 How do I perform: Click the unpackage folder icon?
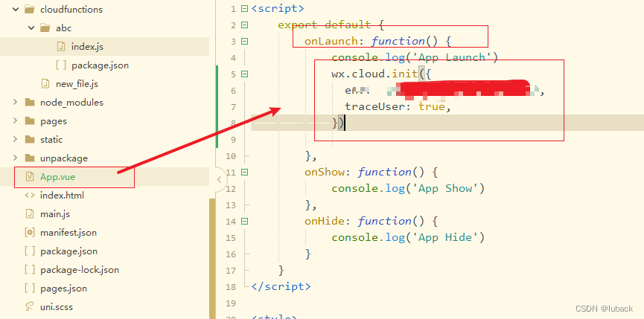click(30, 158)
